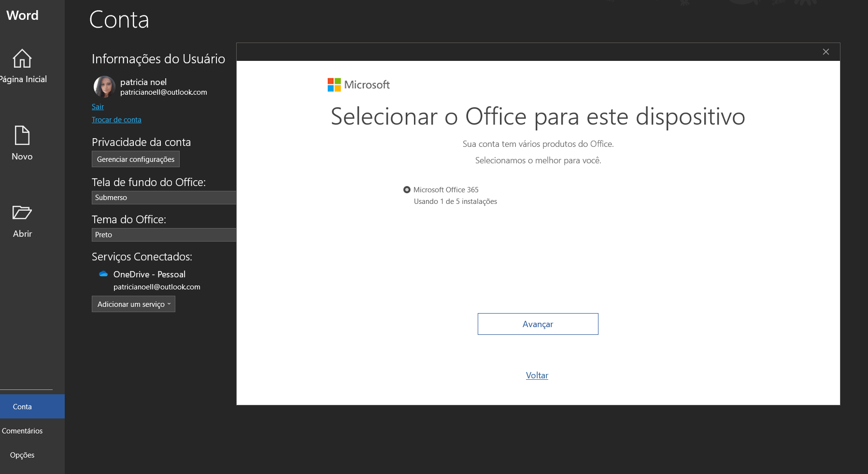
Task: Click the Novo blank document icon
Action: click(22, 135)
